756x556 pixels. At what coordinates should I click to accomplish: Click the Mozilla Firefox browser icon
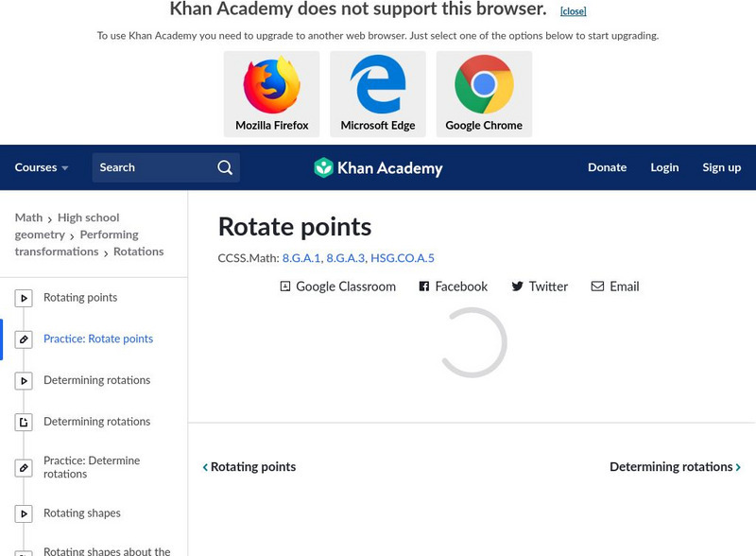[x=271, y=86]
